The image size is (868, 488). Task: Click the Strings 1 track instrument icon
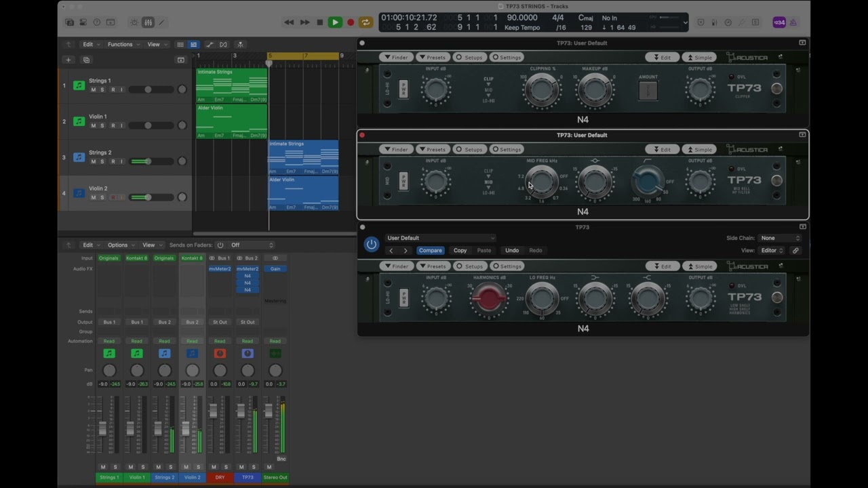[79, 85]
